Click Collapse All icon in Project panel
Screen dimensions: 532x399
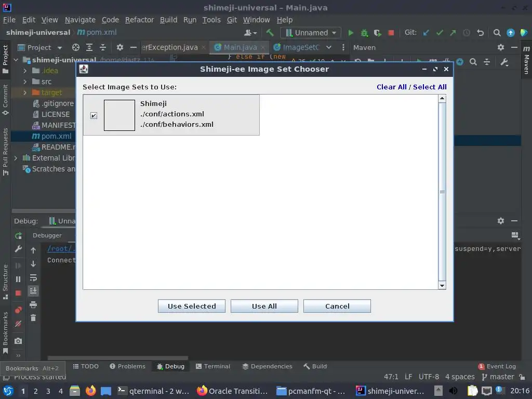click(103, 47)
